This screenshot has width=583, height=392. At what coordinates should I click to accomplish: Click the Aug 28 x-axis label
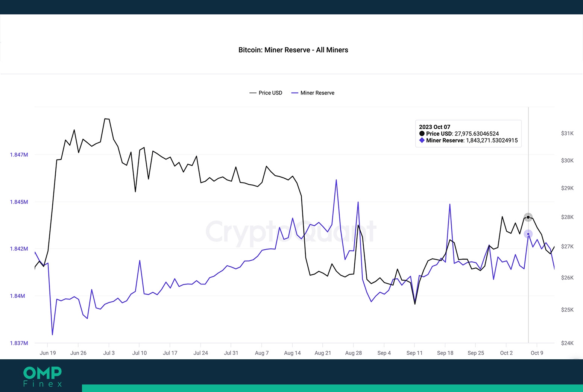[354, 353]
